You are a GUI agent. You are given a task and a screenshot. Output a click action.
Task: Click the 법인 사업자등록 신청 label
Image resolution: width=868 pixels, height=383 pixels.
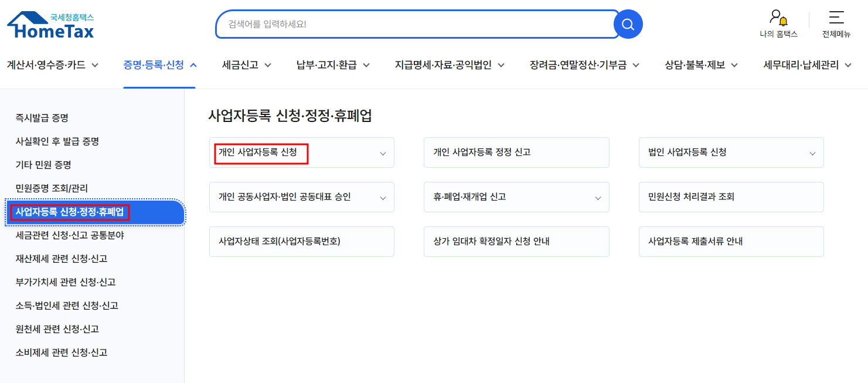tap(687, 152)
